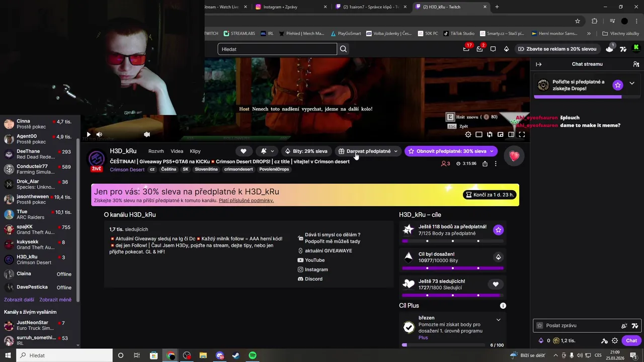Open Obnovit předplatné dropdown arrow
This screenshot has height=362, width=644.
492,151
